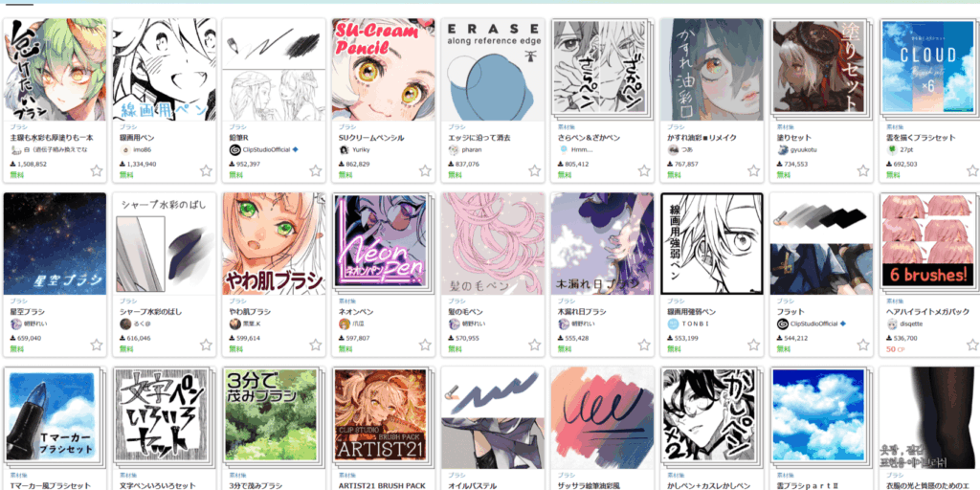Click pharan author avatar icon

(454, 150)
